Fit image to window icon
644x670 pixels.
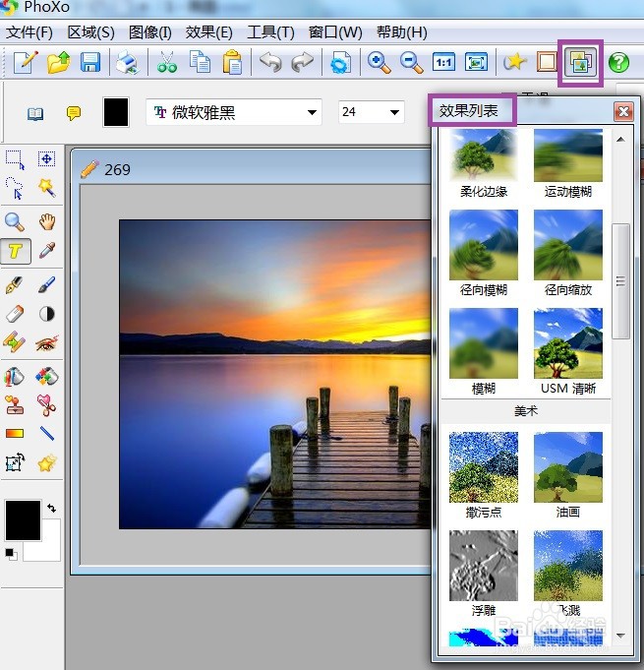click(476, 62)
